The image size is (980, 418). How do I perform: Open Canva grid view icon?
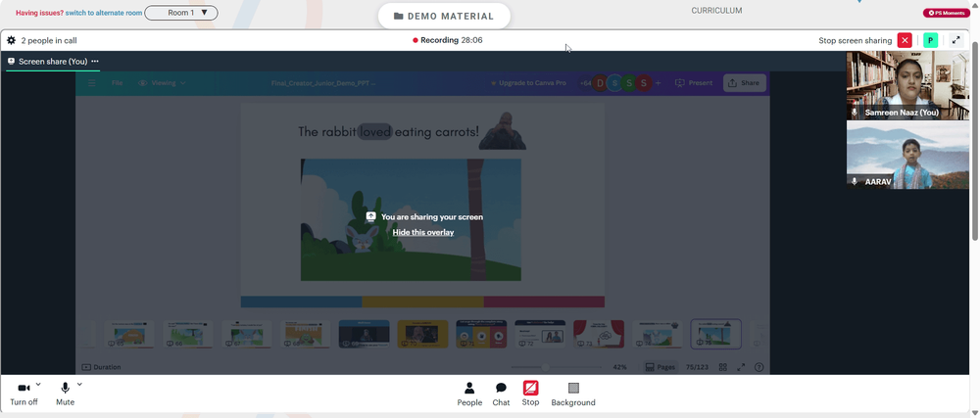tap(723, 367)
